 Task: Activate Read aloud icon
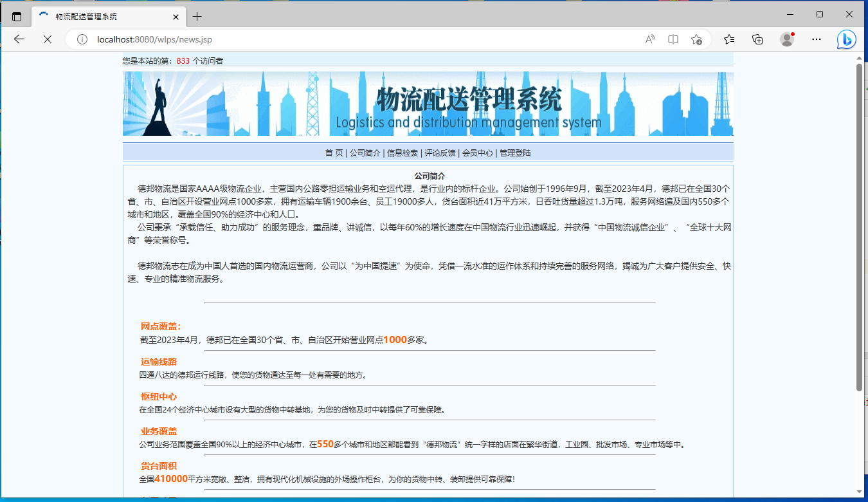(x=650, y=39)
